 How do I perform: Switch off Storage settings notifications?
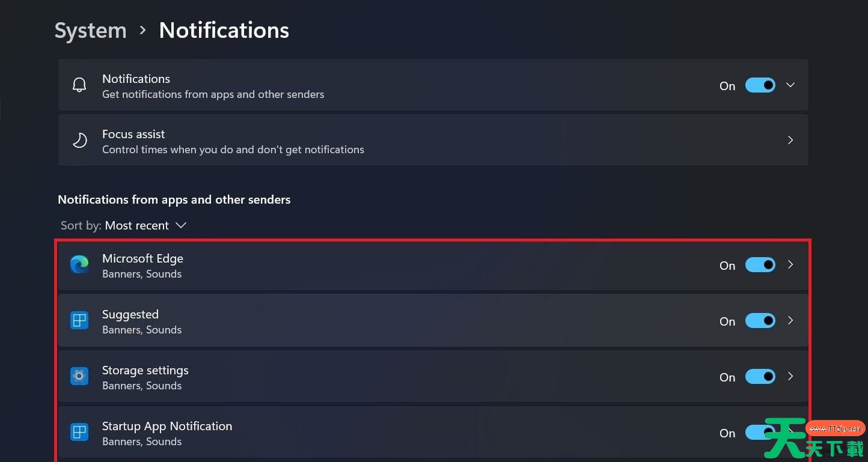pos(760,377)
